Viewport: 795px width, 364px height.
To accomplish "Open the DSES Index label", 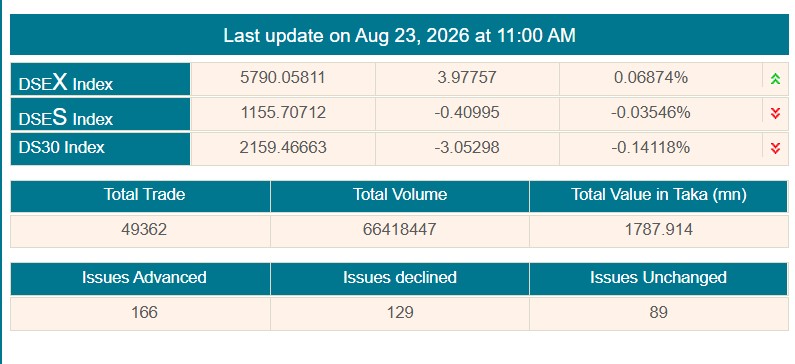I will click(65, 118).
